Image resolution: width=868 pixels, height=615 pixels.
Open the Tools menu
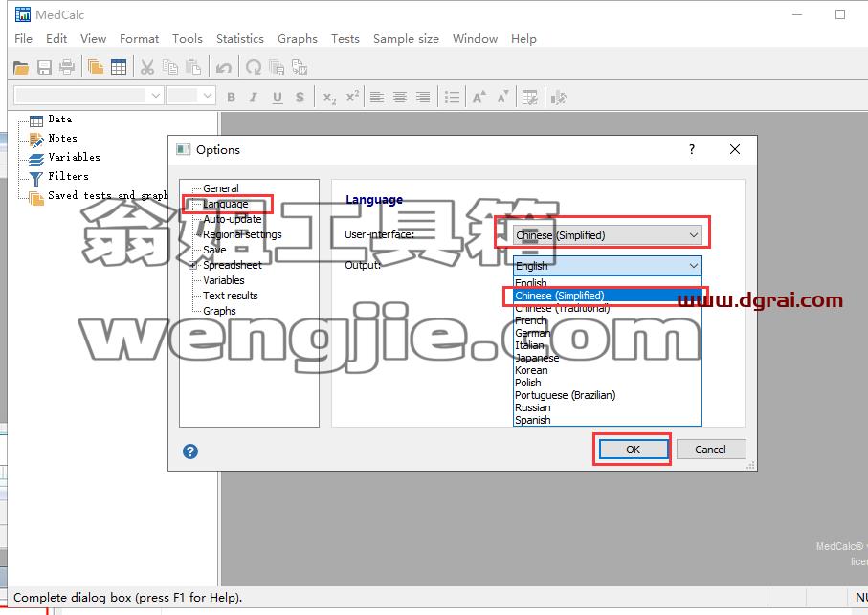188,38
